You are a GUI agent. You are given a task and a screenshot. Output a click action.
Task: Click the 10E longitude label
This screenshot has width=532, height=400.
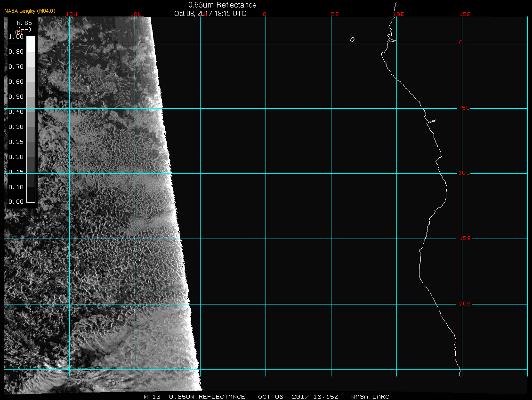click(398, 14)
